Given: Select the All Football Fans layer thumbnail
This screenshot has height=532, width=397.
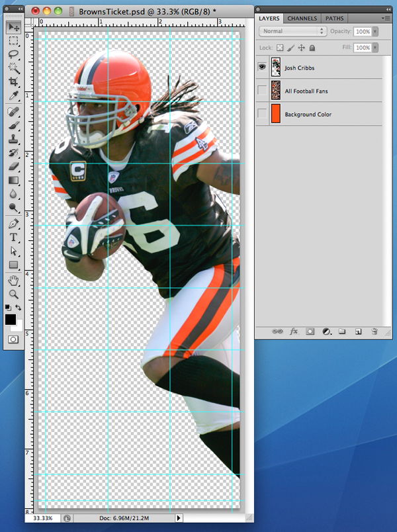Looking at the screenshot, I should tap(275, 90).
